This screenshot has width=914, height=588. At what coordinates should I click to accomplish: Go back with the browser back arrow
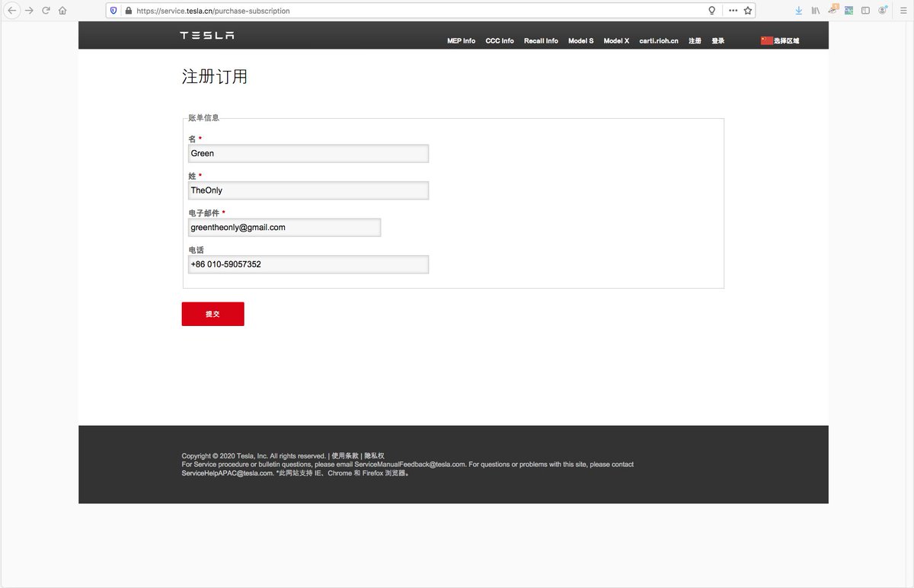point(12,11)
